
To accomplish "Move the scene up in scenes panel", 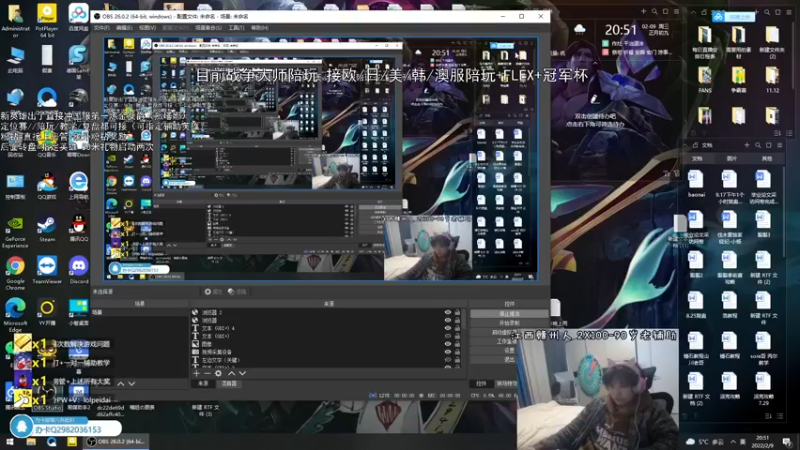I will (x=120, y=383).
